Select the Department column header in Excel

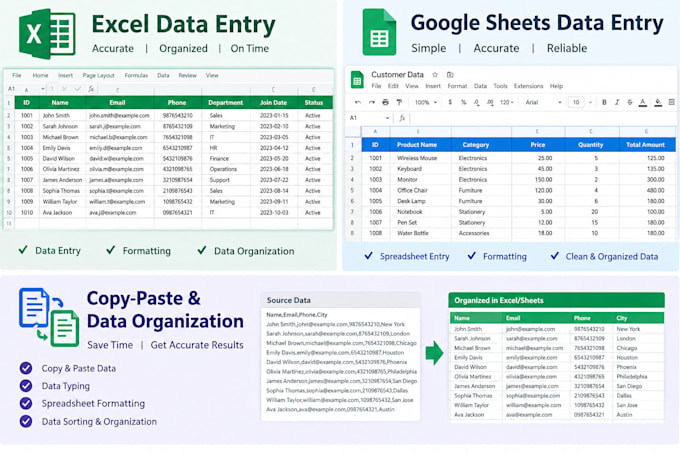click(226, 103)
